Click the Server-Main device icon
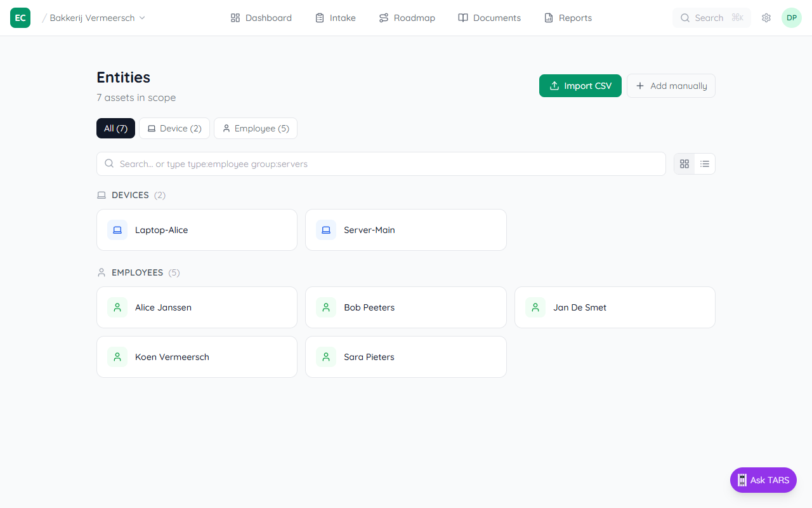 (326, 230)
